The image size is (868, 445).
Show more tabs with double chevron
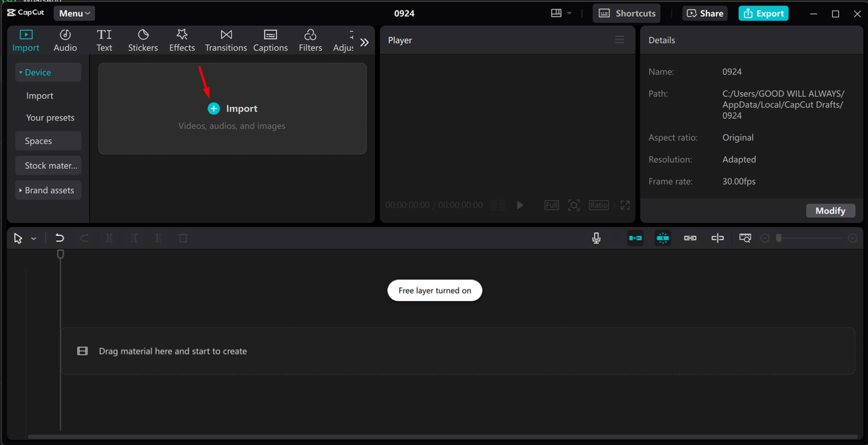[x=365, y=42]
